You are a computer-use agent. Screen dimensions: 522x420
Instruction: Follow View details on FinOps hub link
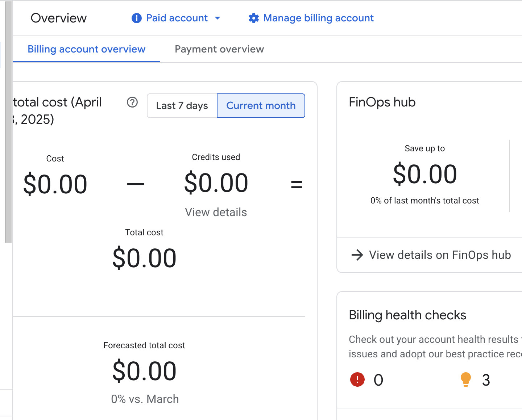coord(440,255)
